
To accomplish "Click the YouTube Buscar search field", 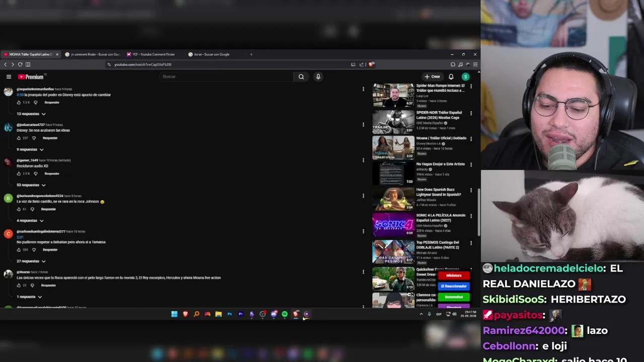I will (226, 77).
